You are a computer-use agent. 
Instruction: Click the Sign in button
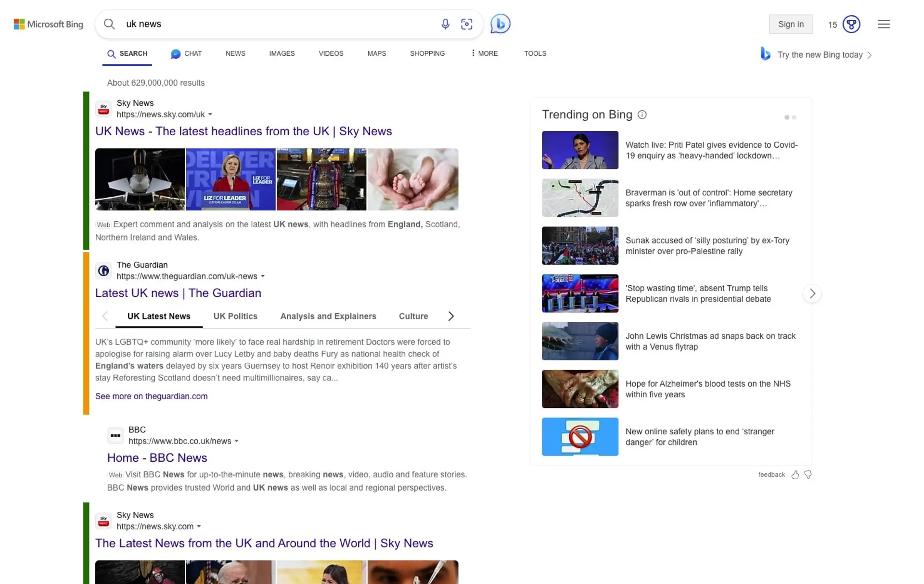point(791,24)
